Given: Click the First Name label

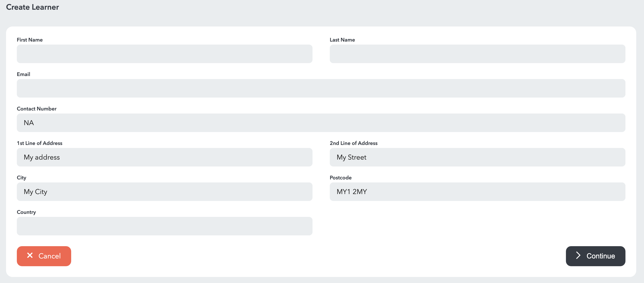Looking at the screenshot, I should (30, 40).
